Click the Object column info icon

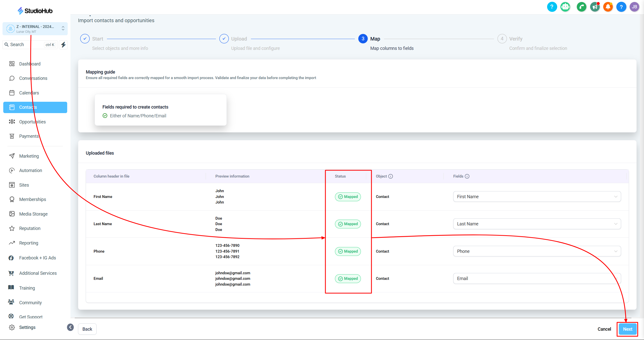(391, 176)
